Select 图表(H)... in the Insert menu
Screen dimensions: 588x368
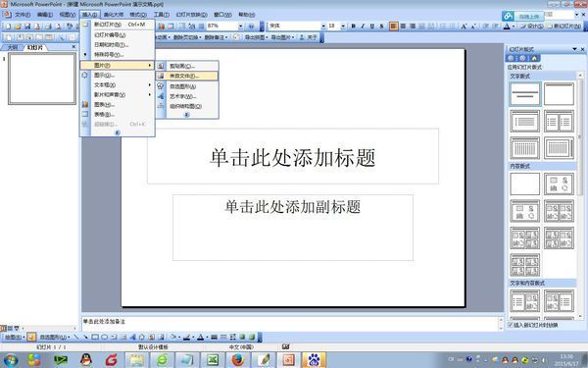118,104
